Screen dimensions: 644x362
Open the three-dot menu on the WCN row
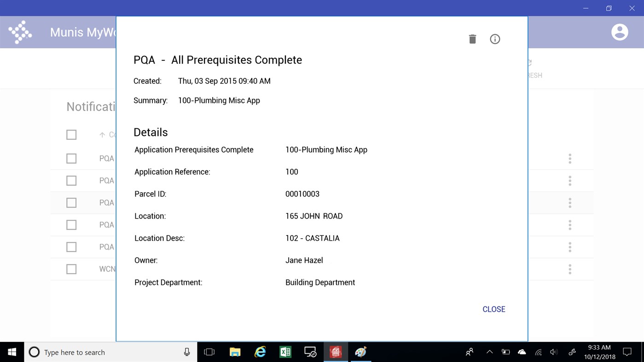click(569, 269)
